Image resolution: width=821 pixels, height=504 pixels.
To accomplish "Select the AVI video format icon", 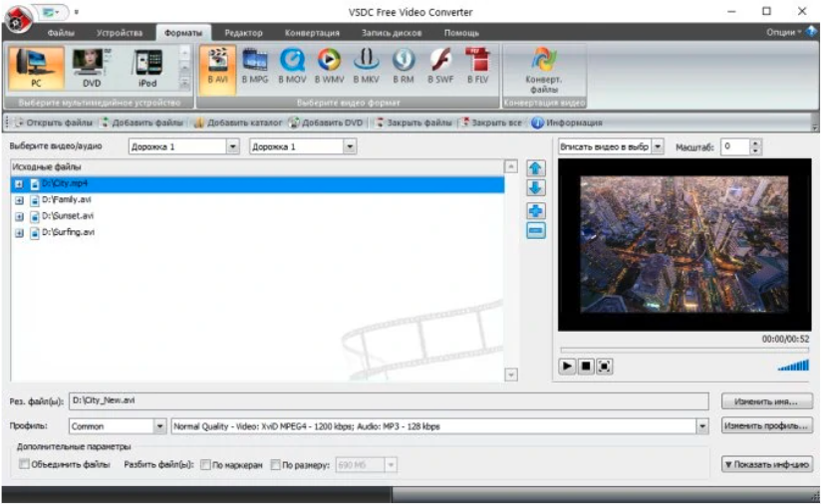I will [x=217, y=65].
